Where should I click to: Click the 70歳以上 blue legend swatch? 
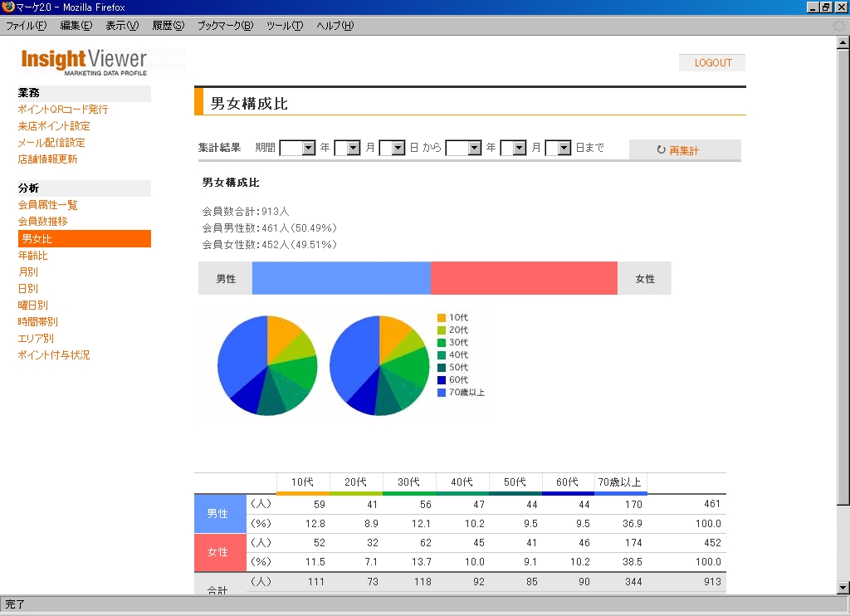[442, 393]
